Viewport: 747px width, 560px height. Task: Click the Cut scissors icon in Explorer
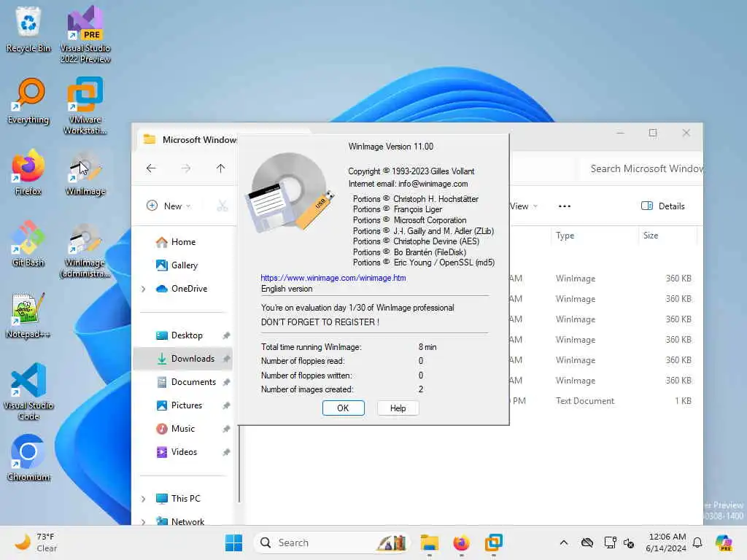[222, 206]
